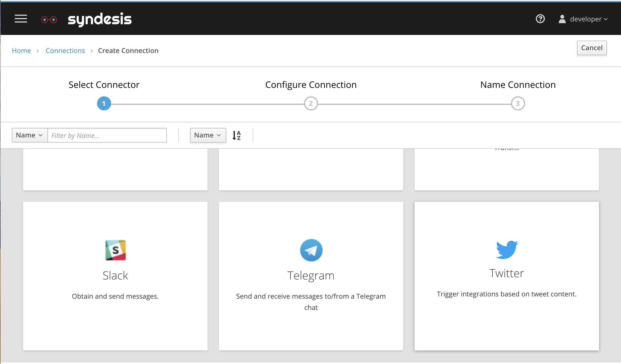Select the Slack connector title
621x364 pixels.
[x=115, y=276]
